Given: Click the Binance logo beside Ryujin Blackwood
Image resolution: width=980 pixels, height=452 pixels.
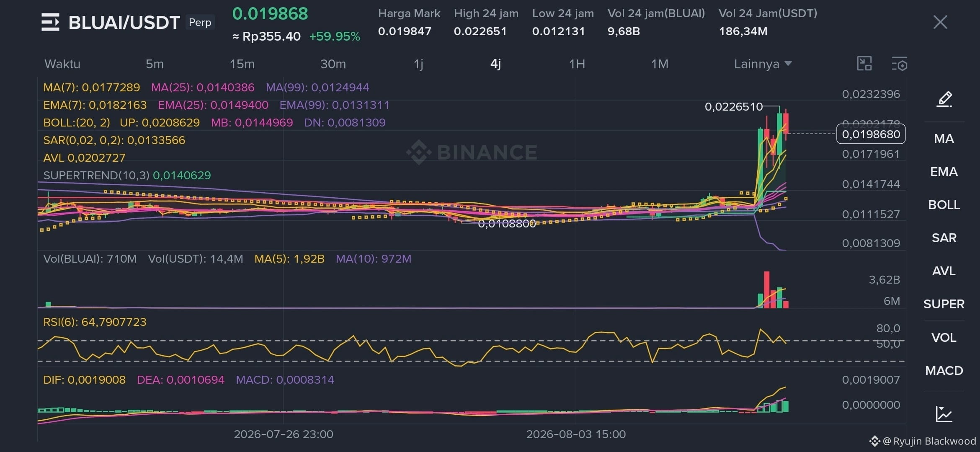Looking at the screenshot, I should coord(874,441).
